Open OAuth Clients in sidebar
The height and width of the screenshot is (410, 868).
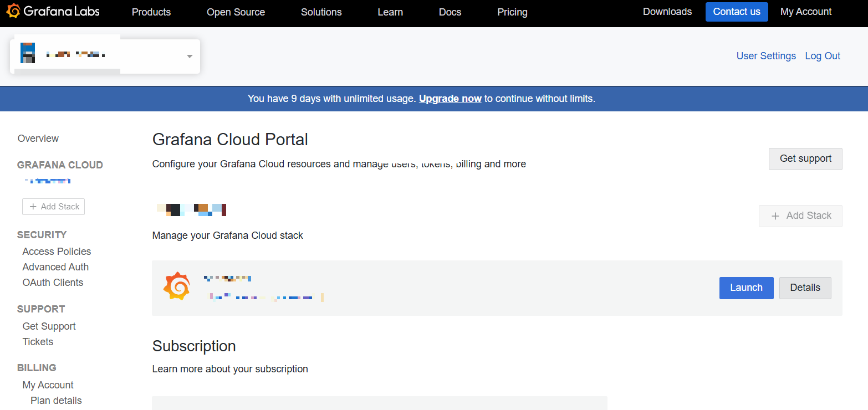click(x=53, y=283)
